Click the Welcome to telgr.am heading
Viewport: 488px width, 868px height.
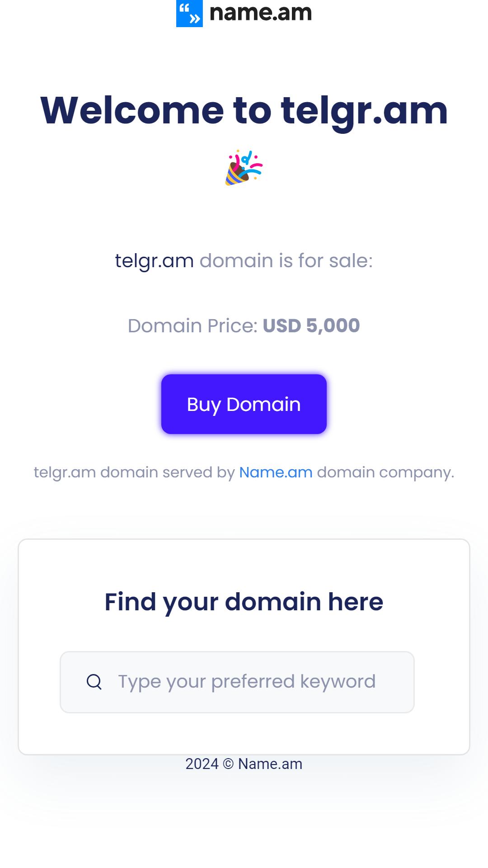(x=244, y=111)
